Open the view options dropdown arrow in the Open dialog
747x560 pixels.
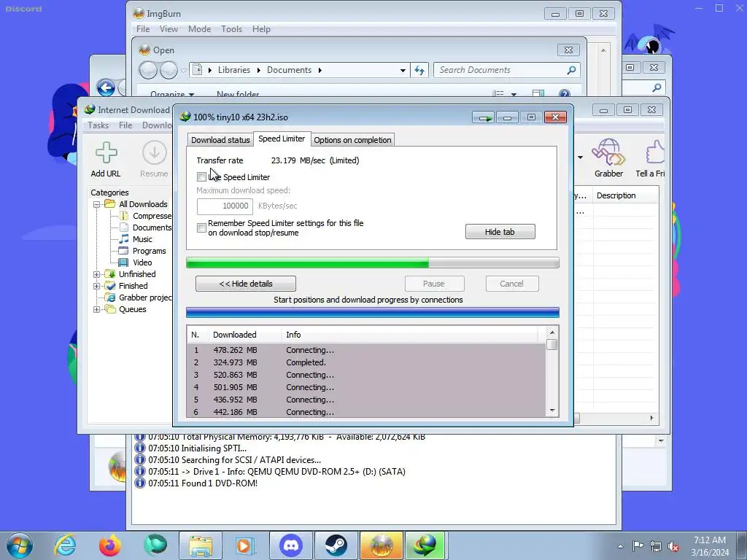pyautogui.click(x=514, y=94)
